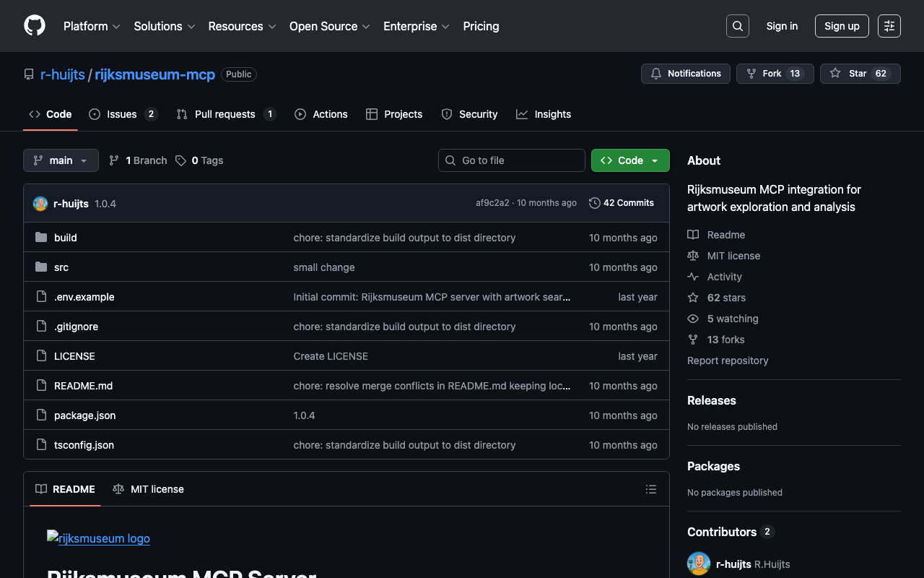Click the broken rijksmuseum logo image
The height and width of the screenshot is (578, 924).
[98, 538]
